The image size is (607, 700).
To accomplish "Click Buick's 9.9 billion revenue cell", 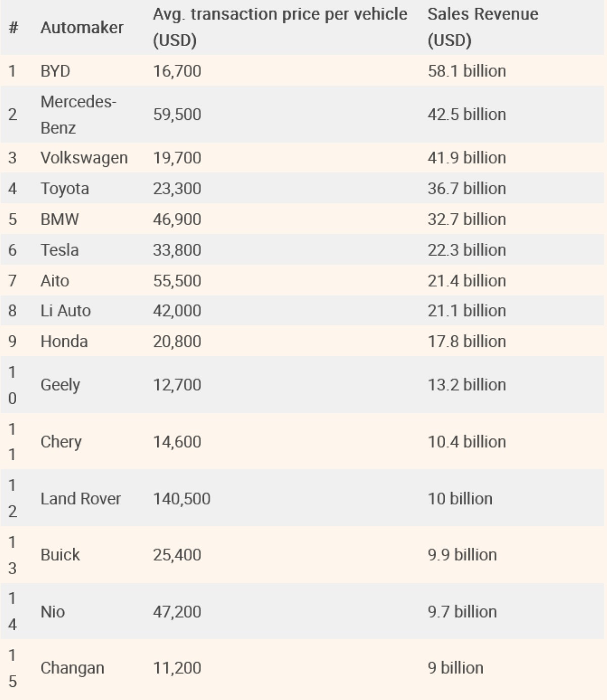I will (x=462, y=555).
